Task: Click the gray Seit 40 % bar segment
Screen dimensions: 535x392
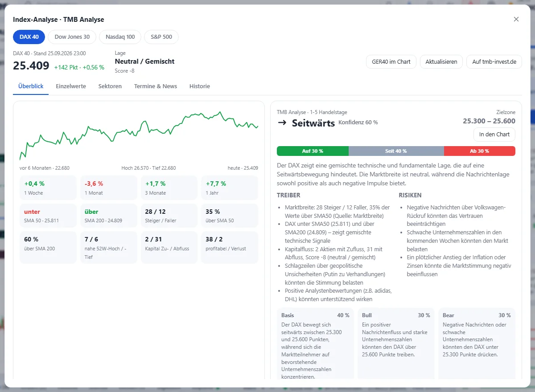Action: tap(396, 151)
